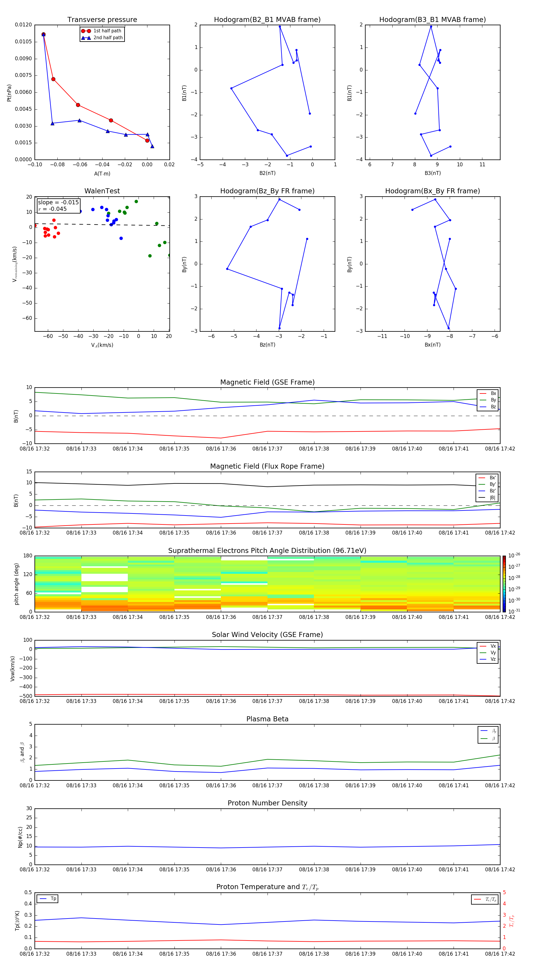
Task: Click 'Vsw(km/s)' y-axis label
Action: tap(12, 668)
